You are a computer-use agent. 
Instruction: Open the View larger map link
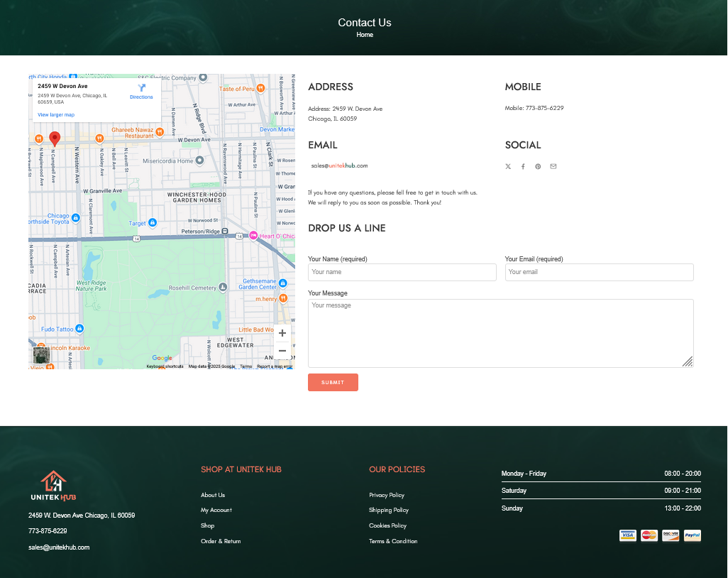[56, 114]
